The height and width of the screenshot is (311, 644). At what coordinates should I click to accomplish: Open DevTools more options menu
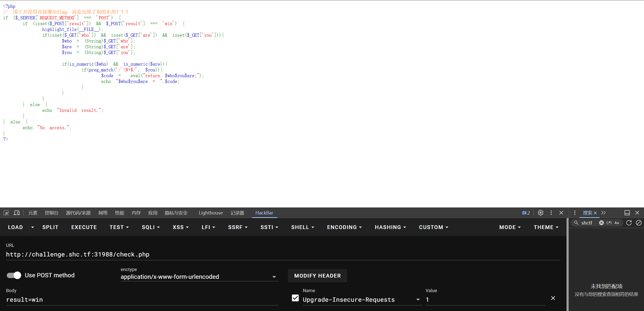point(551,213)
